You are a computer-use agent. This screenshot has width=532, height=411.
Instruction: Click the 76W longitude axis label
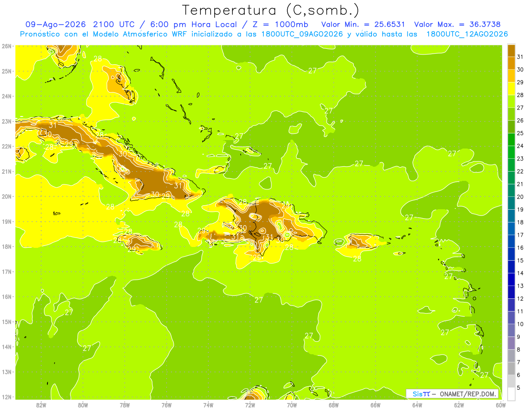[167, 405]
